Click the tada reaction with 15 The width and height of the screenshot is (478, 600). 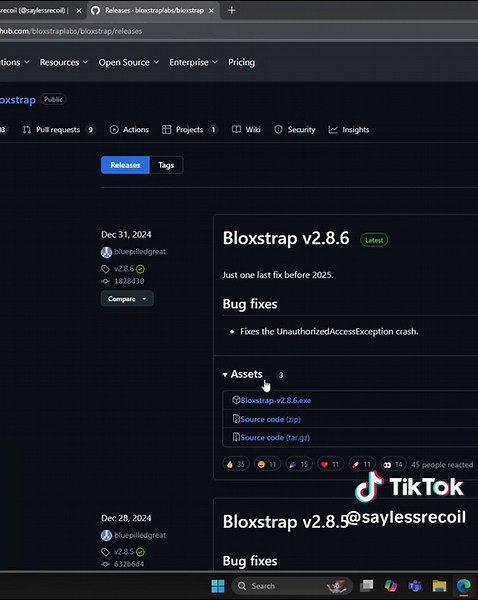(299, 464)
